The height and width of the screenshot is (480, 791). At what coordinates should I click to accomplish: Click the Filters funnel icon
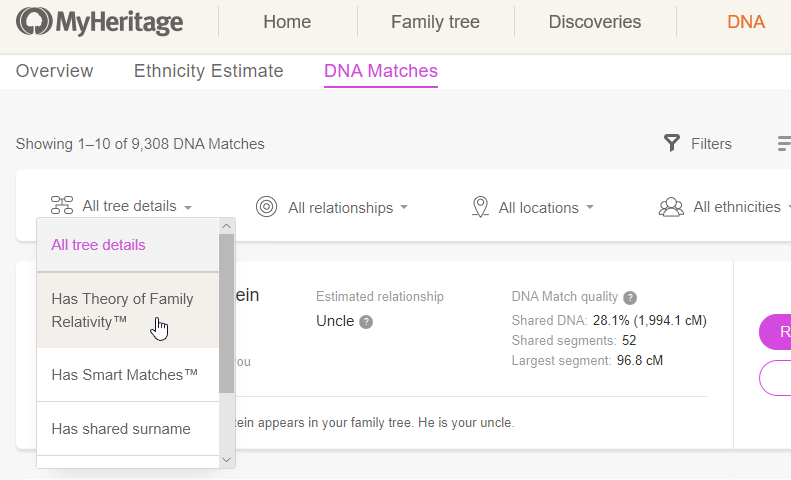[x=671, y=143]
